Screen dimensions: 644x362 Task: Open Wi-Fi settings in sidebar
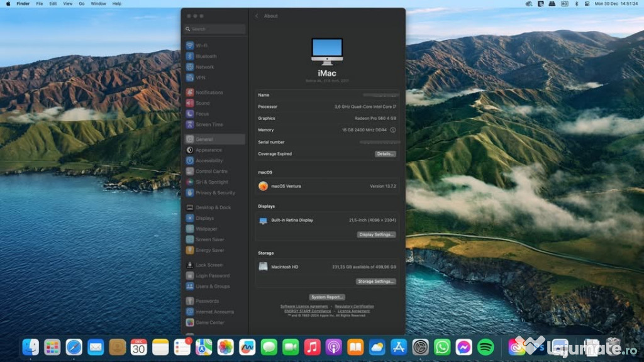pos(201,46)
